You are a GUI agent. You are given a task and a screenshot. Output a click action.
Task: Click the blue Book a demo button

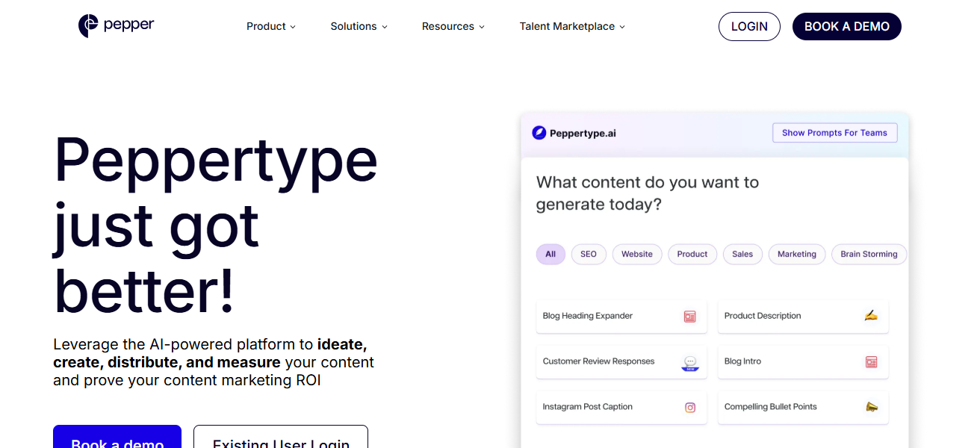point(117,437)
